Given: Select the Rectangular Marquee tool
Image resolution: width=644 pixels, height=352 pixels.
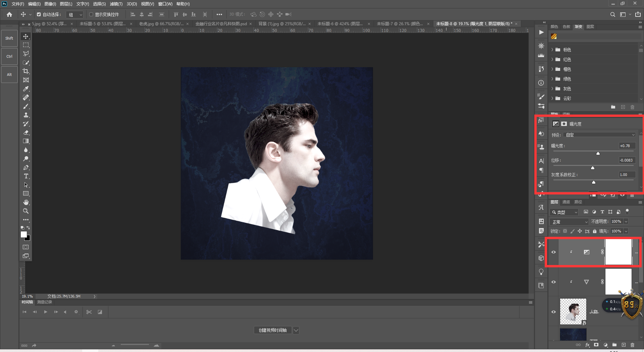Looking at the screenshot, I should [x=26, y=45].
